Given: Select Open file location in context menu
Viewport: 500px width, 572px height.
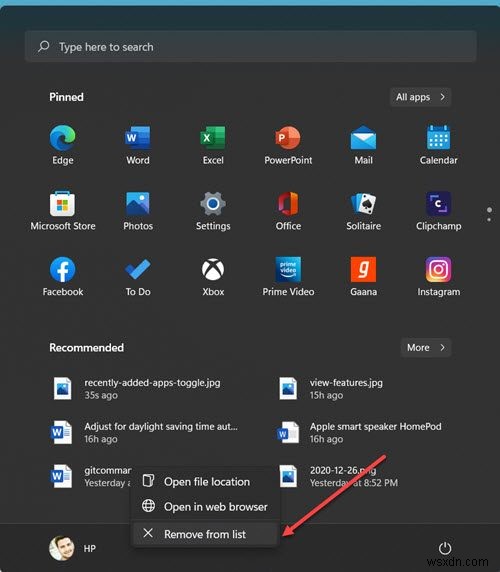Looking at the screenshot, I should pos(205,482).
